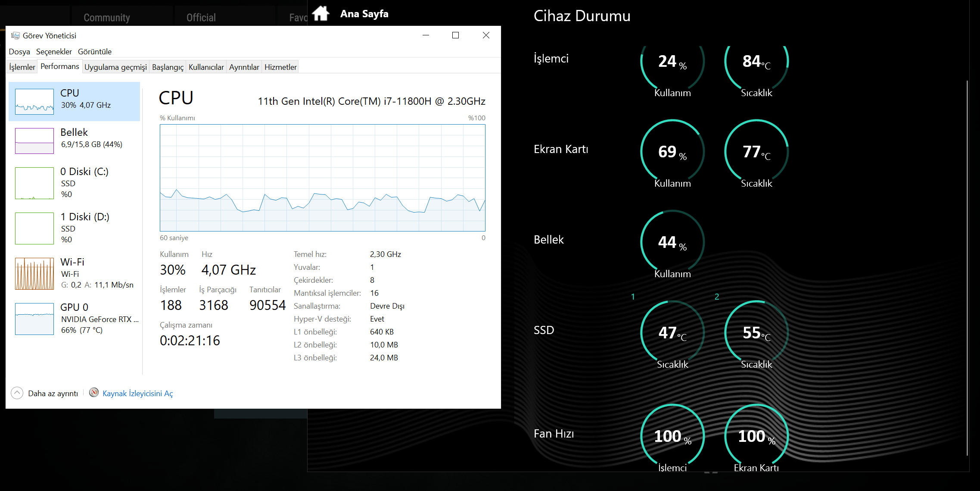The width and height of the screenshot is (980, 491).
Task: Click the Sanallaştırma value 'Devre Dışı'
Action: point(387,306)
